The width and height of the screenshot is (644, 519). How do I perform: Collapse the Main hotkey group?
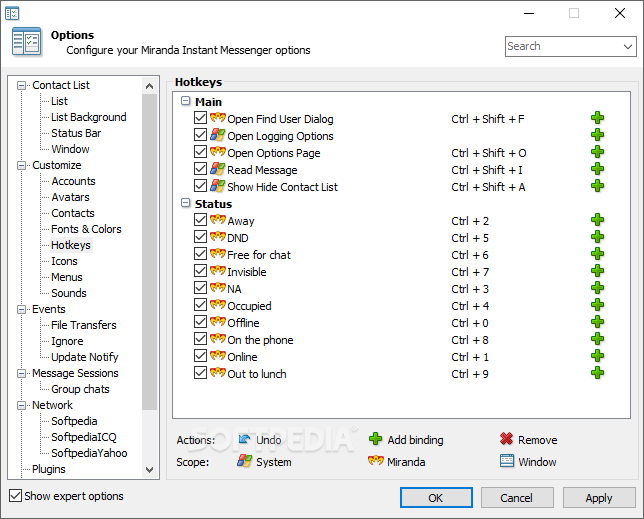coord(186,101)
